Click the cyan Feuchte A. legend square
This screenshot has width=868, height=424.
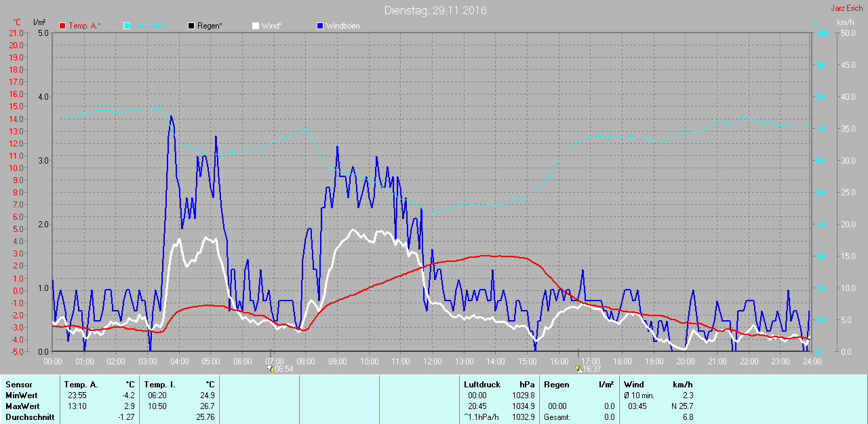point(127,26)
